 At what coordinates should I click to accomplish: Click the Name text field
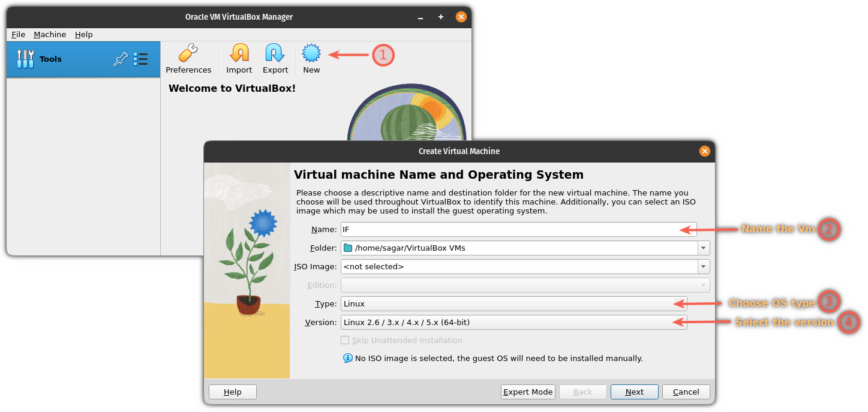point(510,229)
